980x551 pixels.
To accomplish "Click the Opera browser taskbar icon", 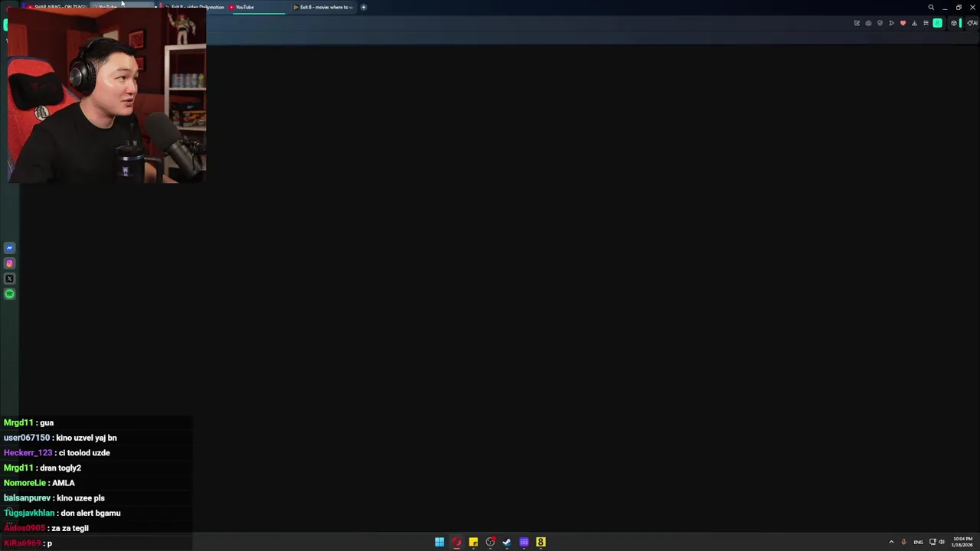I will point(456,542).
